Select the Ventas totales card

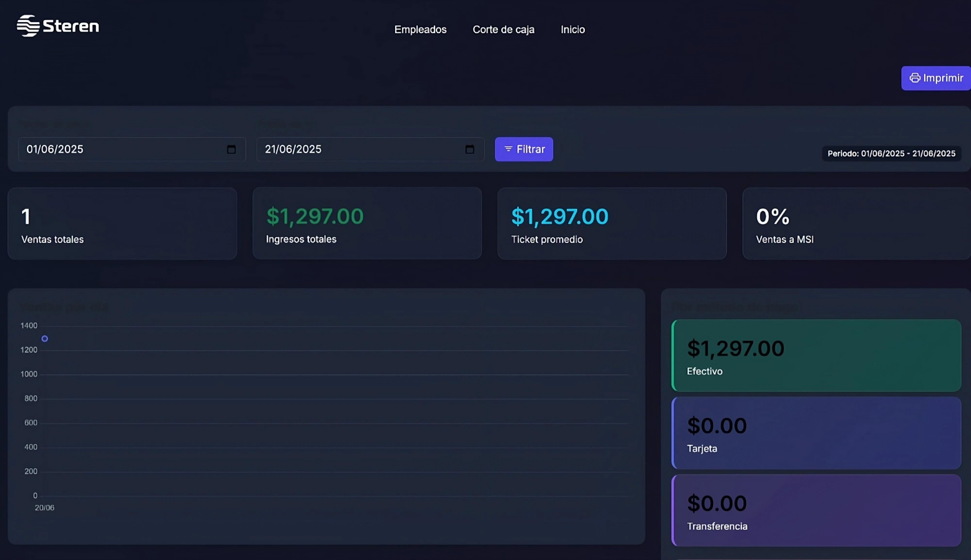(x=122, y=223)
